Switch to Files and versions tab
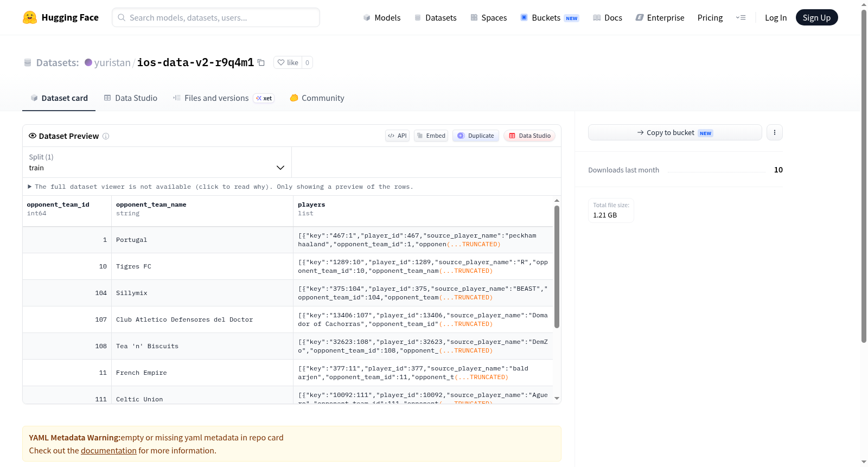 (x=224, y=98)
